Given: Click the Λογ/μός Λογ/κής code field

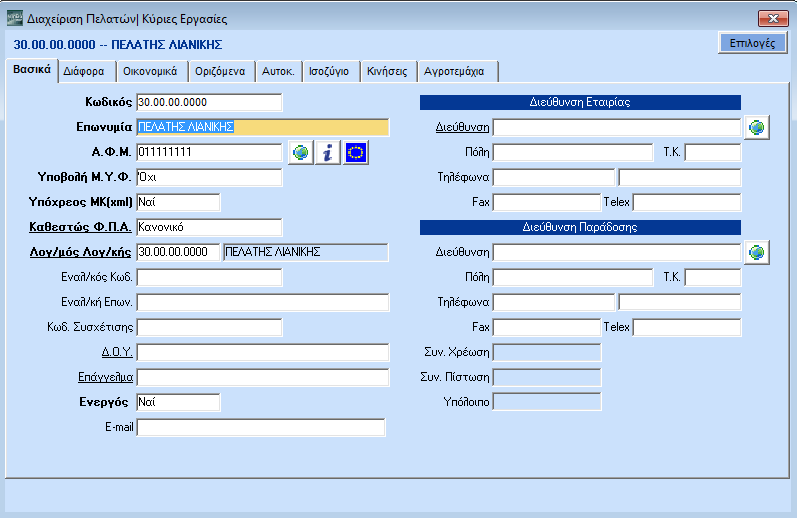Looking at the screenshot, I should pos(178,252).
